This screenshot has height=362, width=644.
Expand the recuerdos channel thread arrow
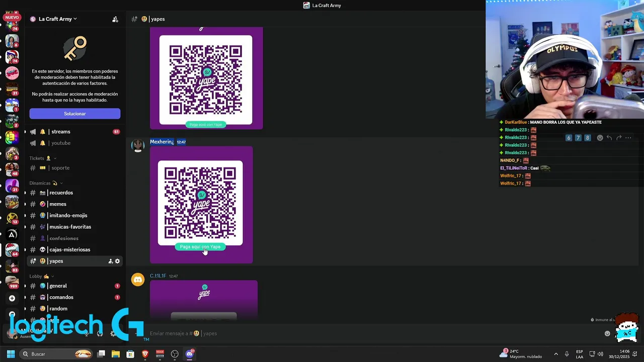point(25,193)
